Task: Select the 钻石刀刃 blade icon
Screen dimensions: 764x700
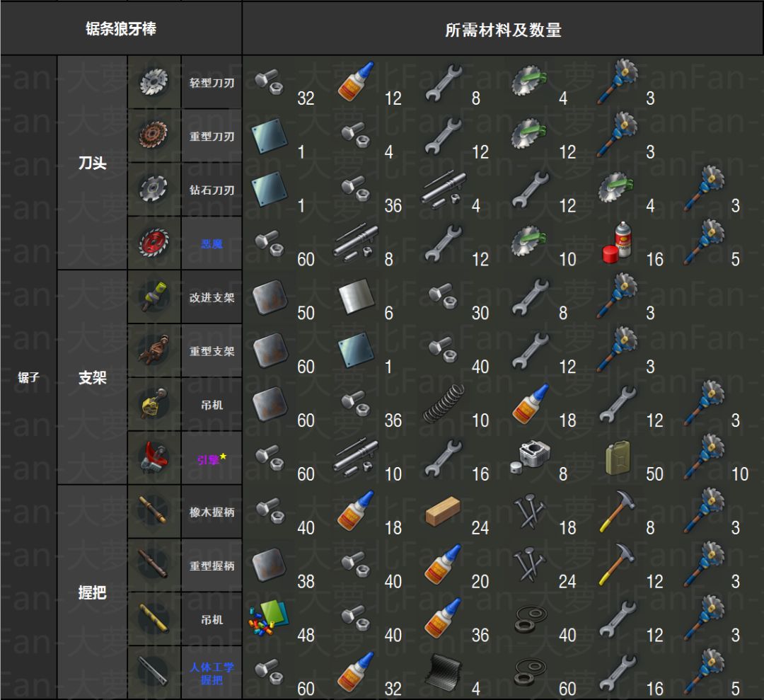Action: point(154,189)
